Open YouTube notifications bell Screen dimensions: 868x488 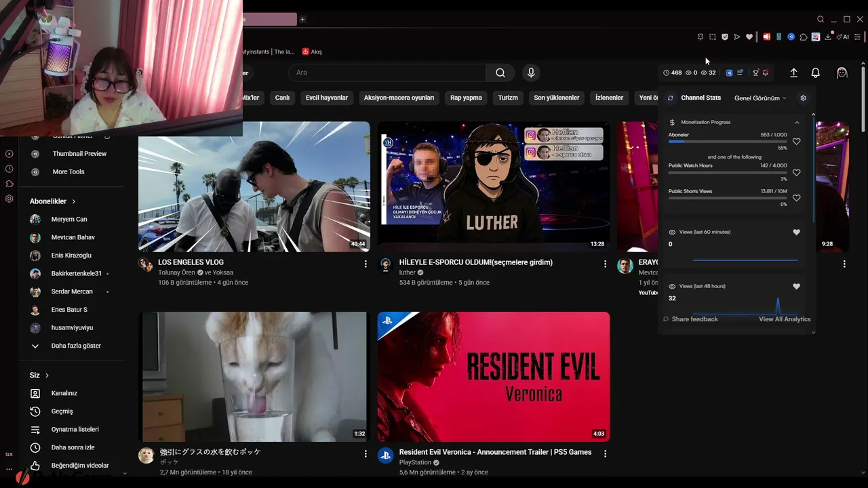point(816,73)
